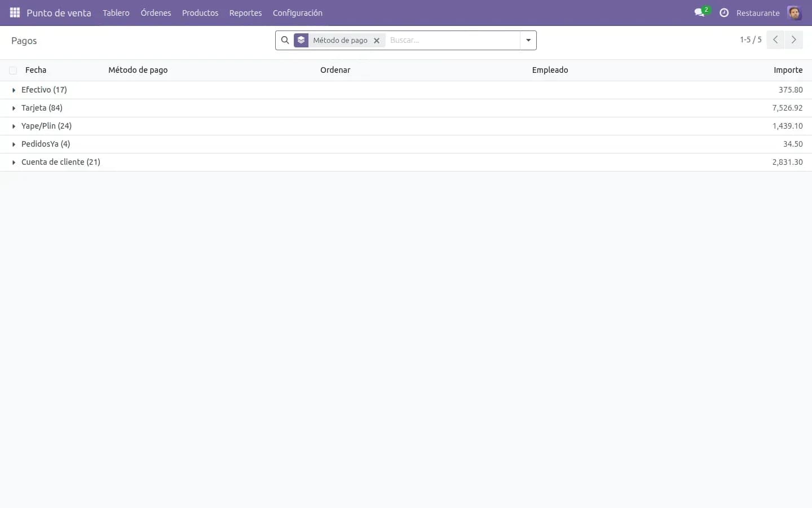Expand the PedidosYa (4) group
The height and width of the screenshot is (508, 812).
406,144
